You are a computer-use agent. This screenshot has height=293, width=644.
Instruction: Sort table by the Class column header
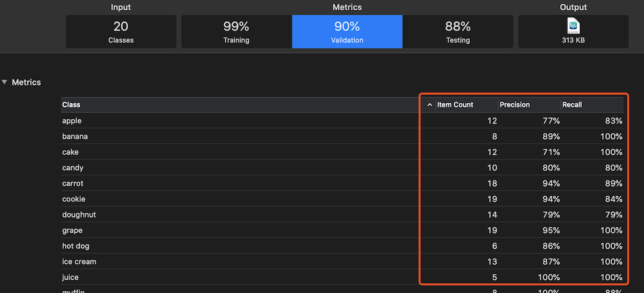[x=71, y=105]
